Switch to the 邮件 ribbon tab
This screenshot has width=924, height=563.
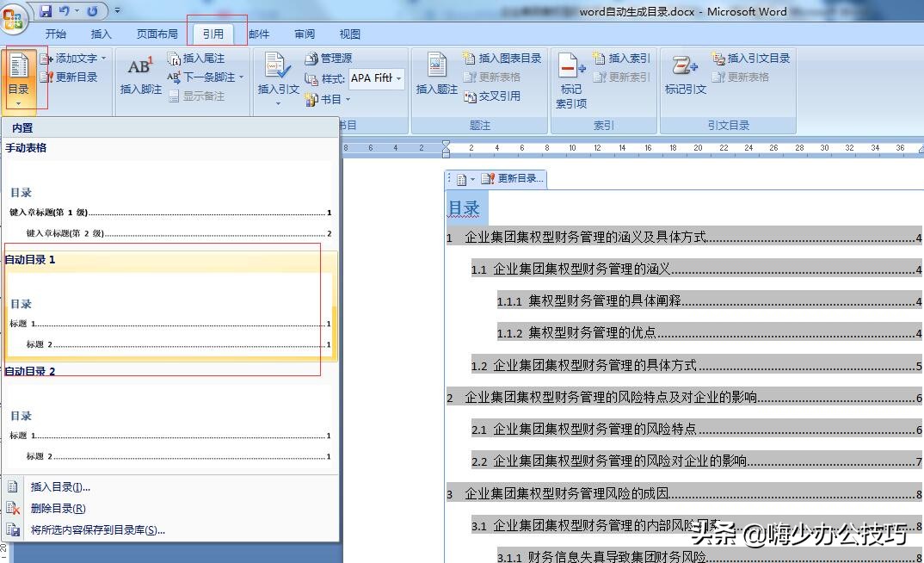(259, 34)
